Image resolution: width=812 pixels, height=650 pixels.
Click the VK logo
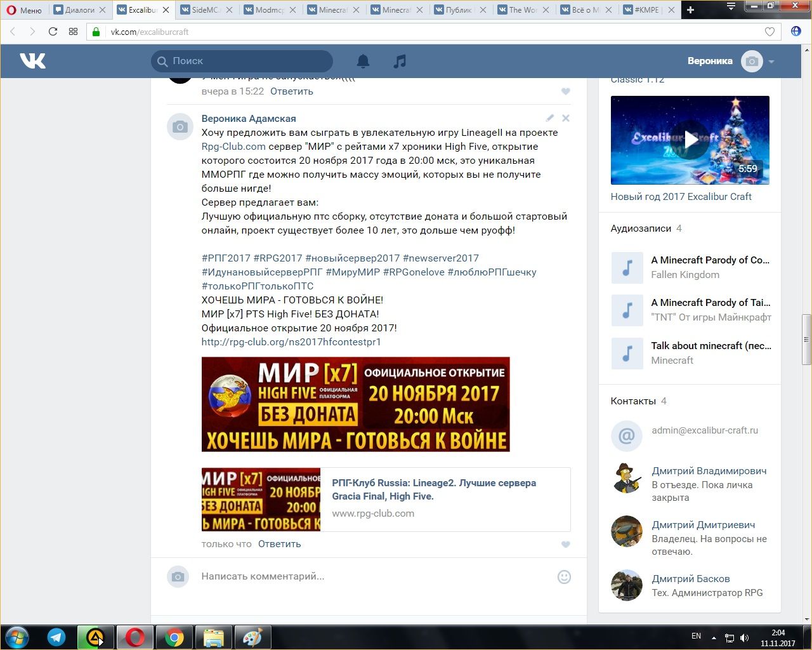pos(33,61)
